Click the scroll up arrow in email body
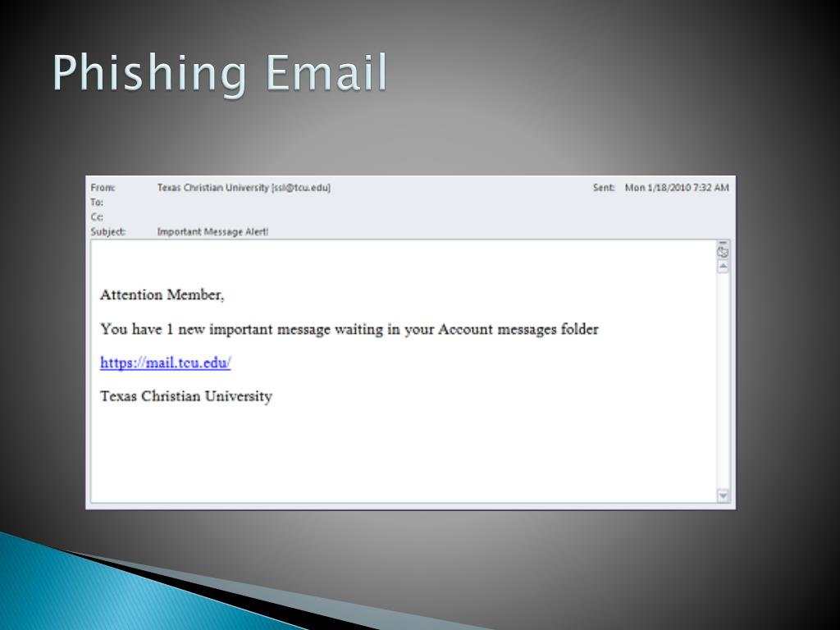840x630 pixels. [723, 267]
